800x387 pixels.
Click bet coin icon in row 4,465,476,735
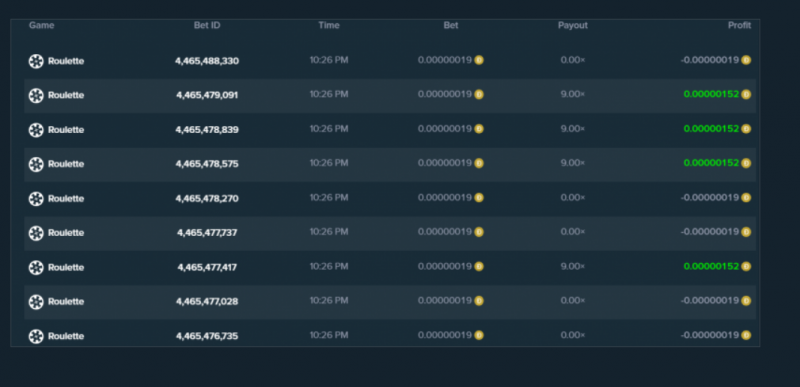[x=479, y=336]
